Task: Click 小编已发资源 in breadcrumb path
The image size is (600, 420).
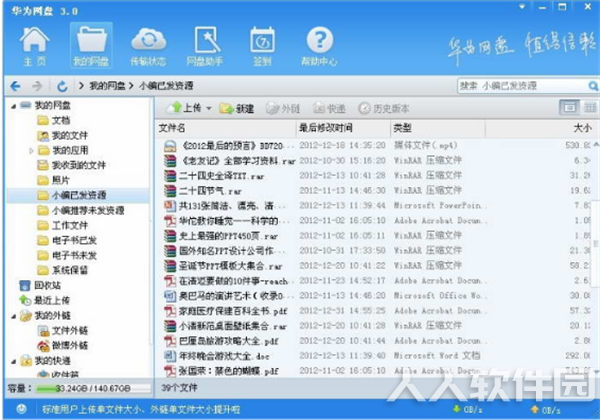Action: tap(166, 86)
